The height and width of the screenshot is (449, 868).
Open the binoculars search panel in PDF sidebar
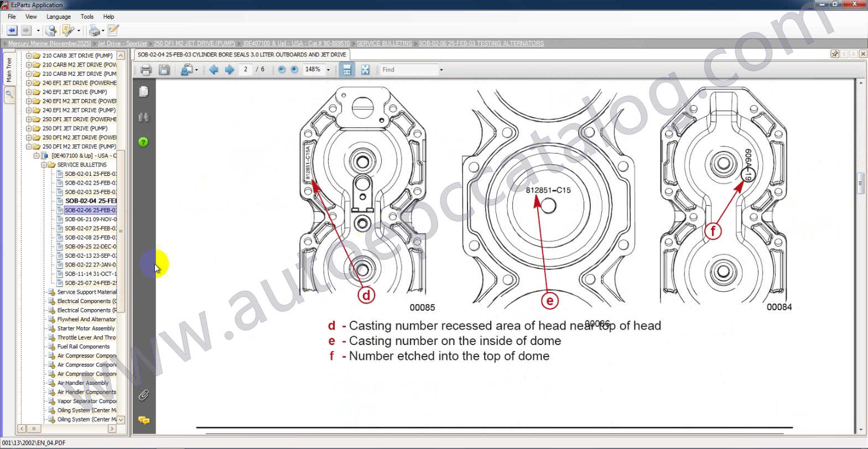[144, 117]
